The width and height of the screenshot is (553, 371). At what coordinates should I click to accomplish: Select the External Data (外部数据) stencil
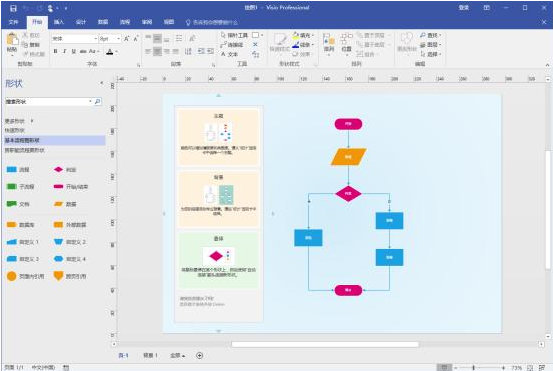point(70,225)
